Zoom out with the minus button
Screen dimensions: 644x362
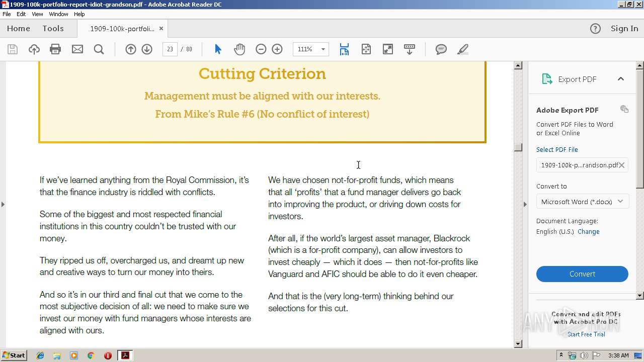(261, 49)
